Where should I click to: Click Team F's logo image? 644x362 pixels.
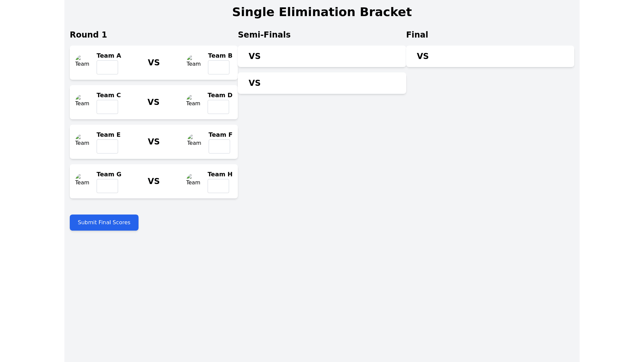coord(194,141)
